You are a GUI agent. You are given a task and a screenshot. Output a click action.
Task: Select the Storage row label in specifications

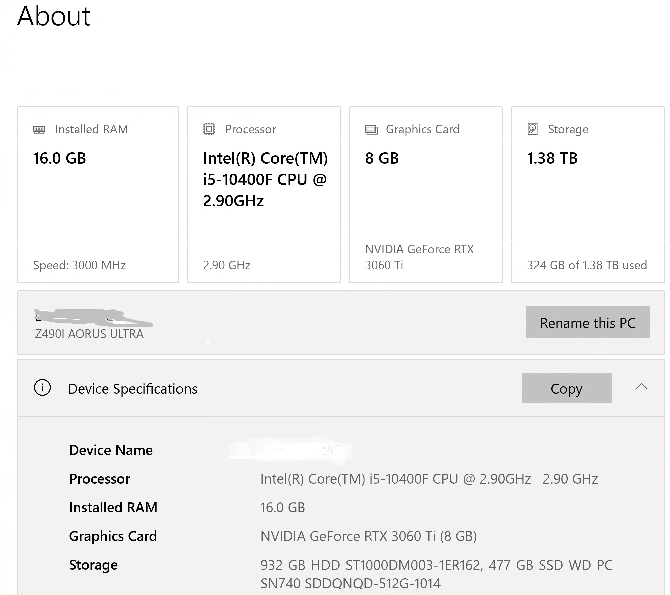pos(93,565)
